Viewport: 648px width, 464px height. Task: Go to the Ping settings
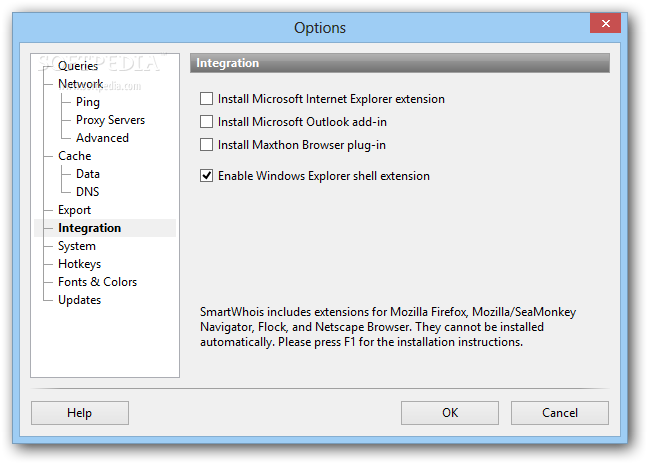[x=88, y=102]
